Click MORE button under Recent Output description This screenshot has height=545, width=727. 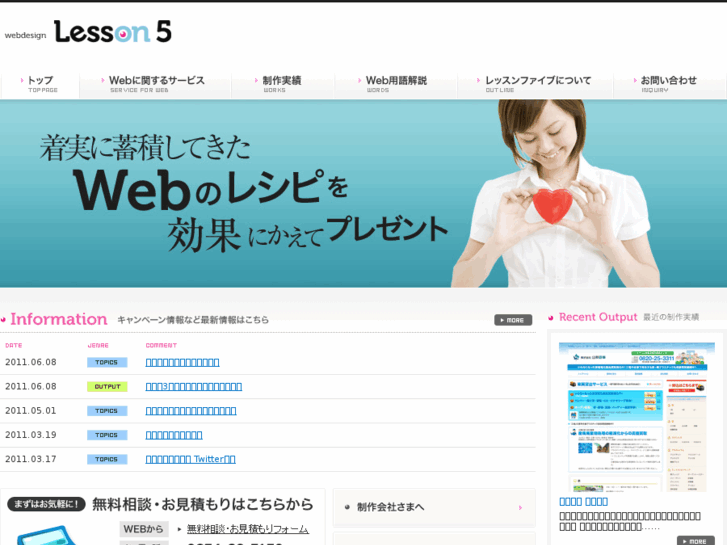coord(695,541)
